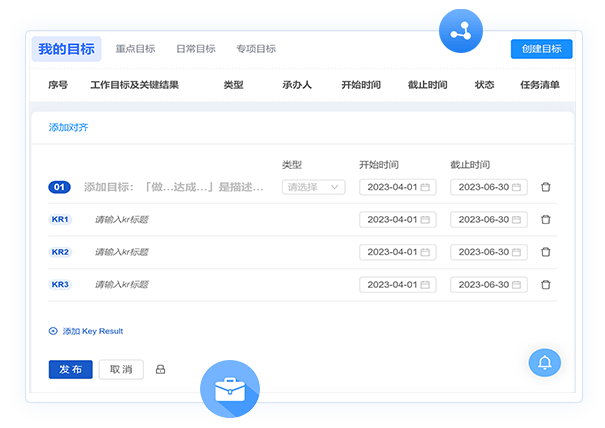Click the 承办人 column header
The image size is (605, 428).
pyautogui.click(x=297, y=85)
